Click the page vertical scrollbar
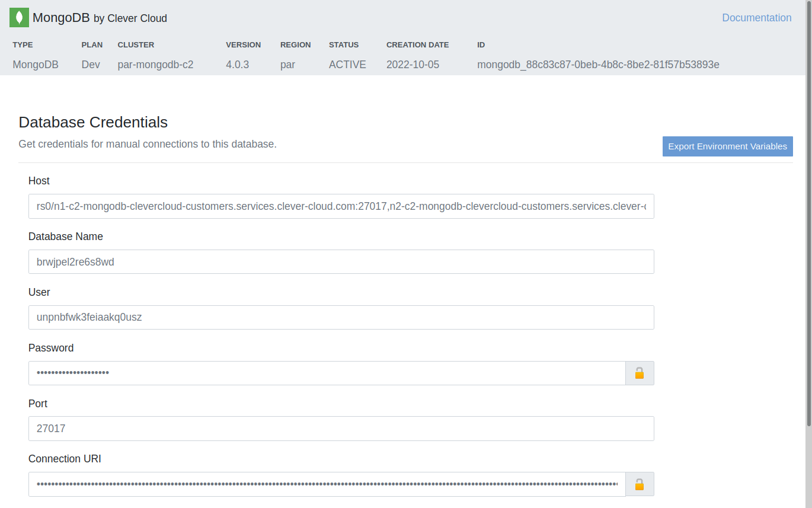The height and width of the screenshot is (508, 812). pyautogui.click(x=808, y=213)
